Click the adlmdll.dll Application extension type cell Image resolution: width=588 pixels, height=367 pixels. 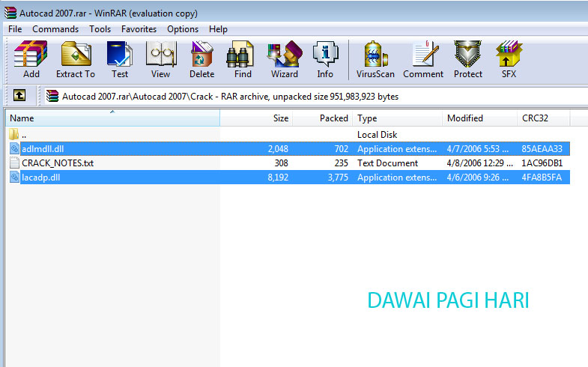[x=397, y=149]
